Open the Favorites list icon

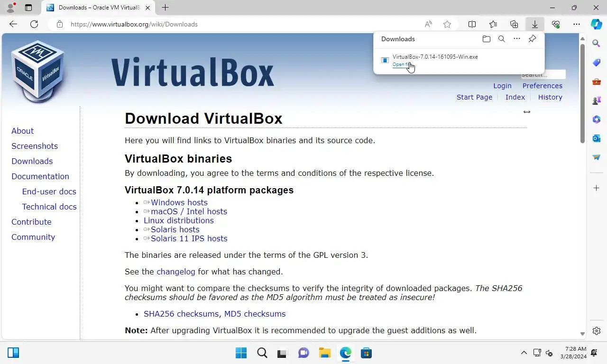point(493,24)
